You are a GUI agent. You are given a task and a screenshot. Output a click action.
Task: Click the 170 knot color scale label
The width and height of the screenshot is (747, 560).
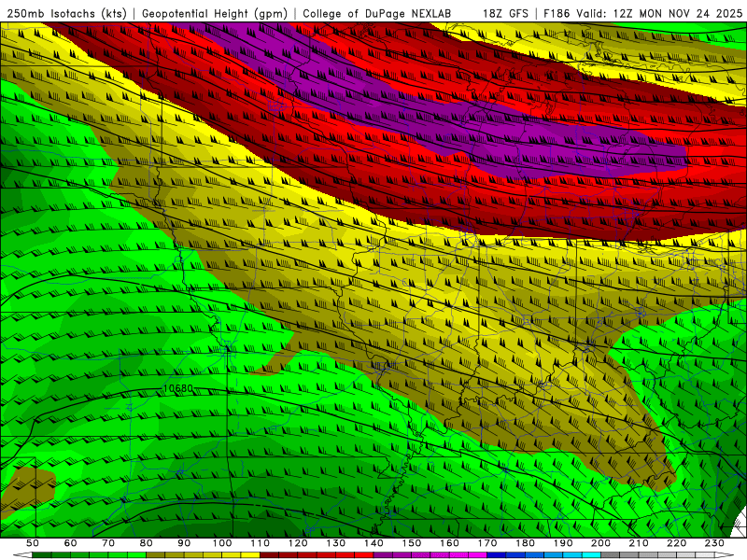coord(487,543)
